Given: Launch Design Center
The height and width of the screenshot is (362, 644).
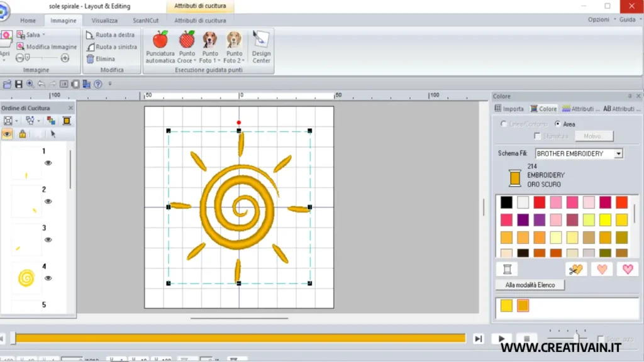Looking at the screenshot, I should pyautogui.click(x=261, y=47).
